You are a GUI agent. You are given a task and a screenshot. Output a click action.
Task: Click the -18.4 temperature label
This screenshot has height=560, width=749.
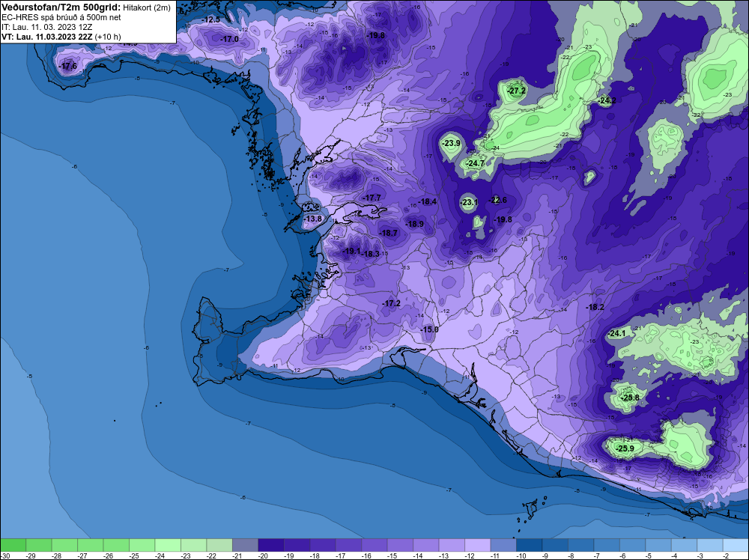pos(428,202)
